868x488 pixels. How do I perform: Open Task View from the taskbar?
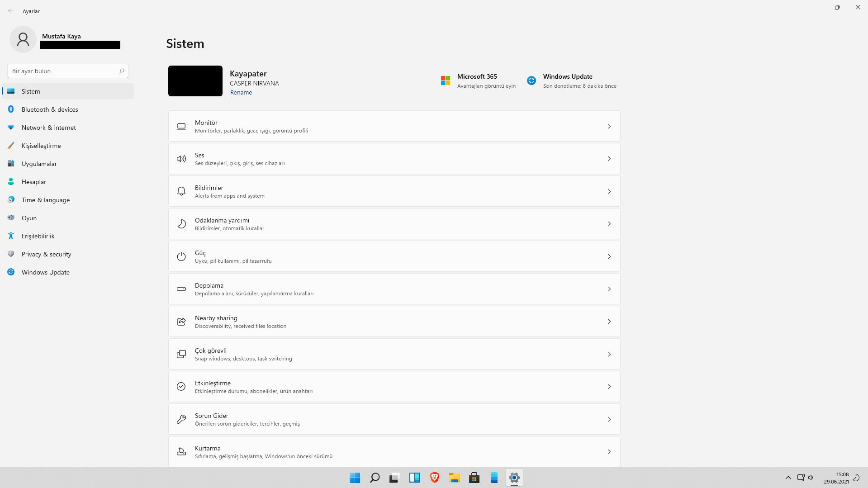click(x=395, y=478)
